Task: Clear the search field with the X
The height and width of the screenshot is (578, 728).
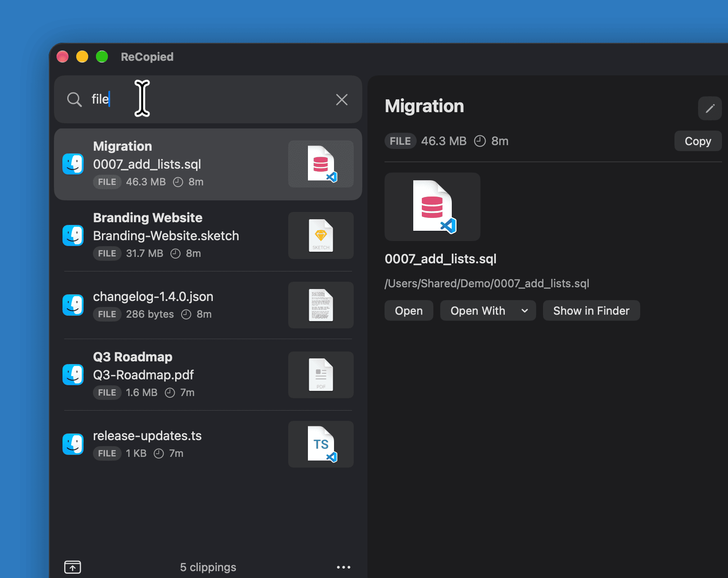Action: 342,99
